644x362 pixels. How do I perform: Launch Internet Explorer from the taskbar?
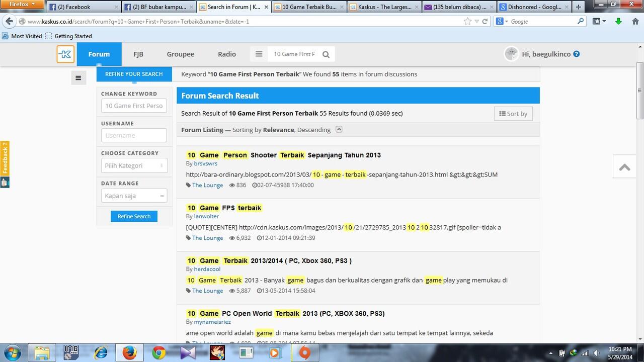(x=101, y=352)
